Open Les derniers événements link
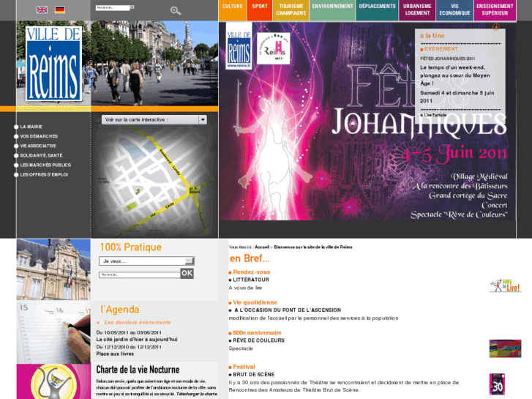Viewport: 532px width, 399px height. (138, 322)
